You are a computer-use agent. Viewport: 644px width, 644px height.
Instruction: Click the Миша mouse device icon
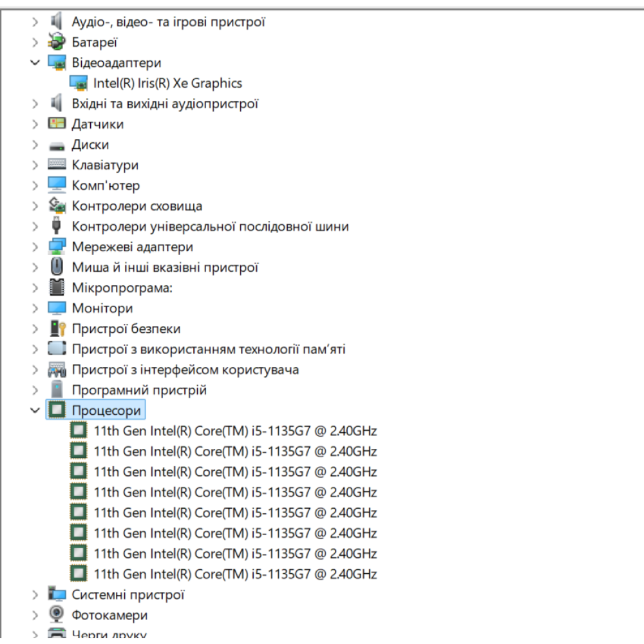[x=57, y=267]
